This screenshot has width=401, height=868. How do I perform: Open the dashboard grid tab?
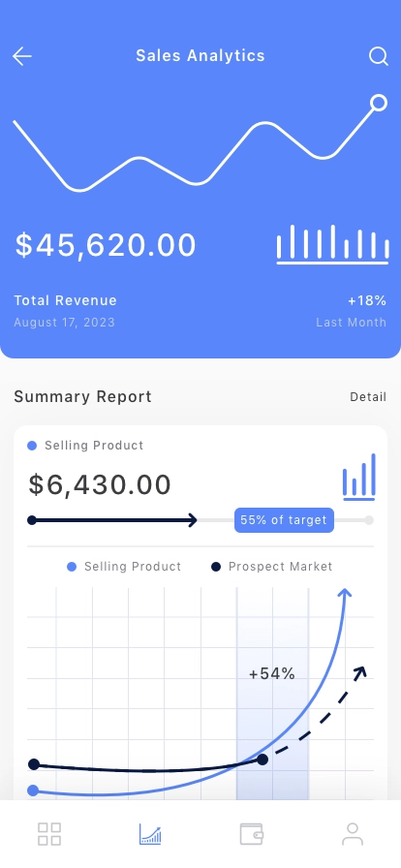click(49, 834)
